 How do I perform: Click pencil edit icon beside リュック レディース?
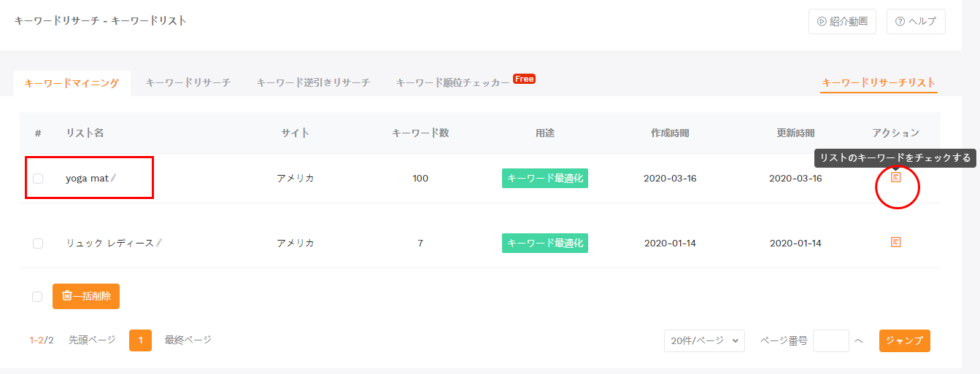pos(159,243)
